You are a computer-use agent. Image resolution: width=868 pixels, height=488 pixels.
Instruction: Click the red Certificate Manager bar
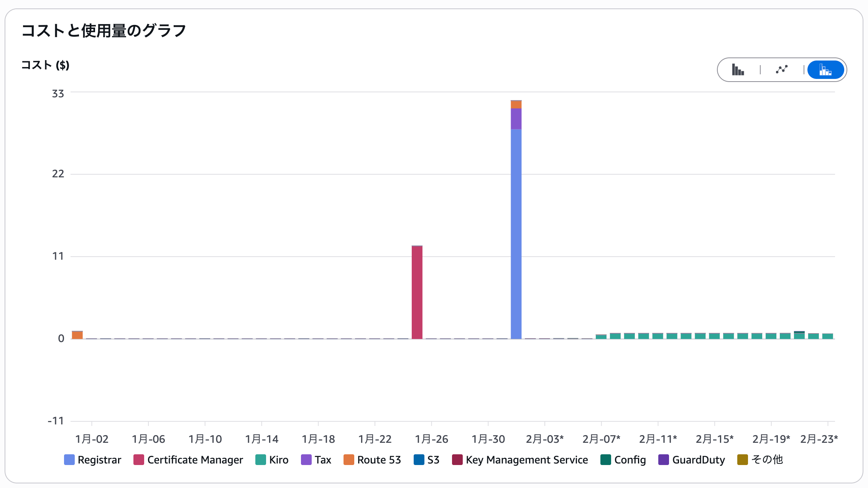[x=417, y=293]
